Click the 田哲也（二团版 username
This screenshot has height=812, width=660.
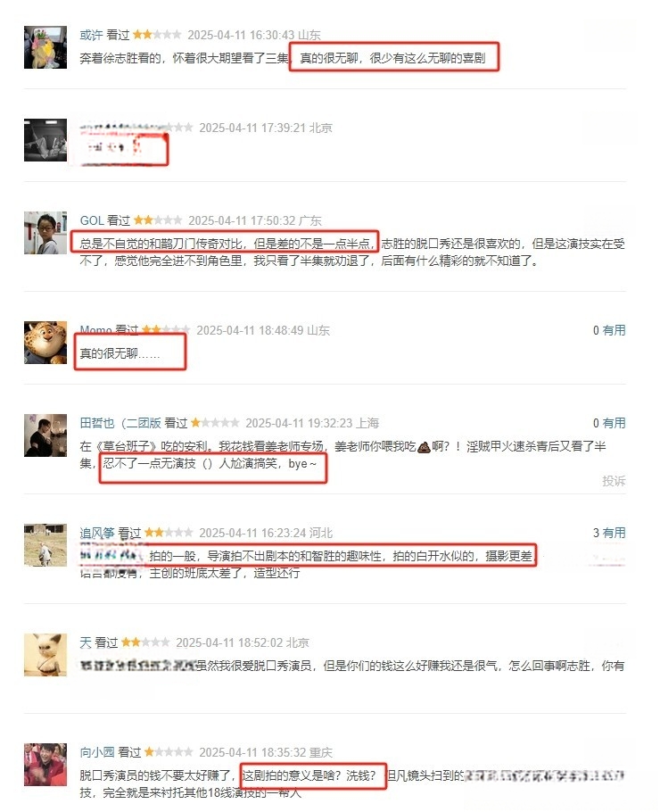point(120,423)
